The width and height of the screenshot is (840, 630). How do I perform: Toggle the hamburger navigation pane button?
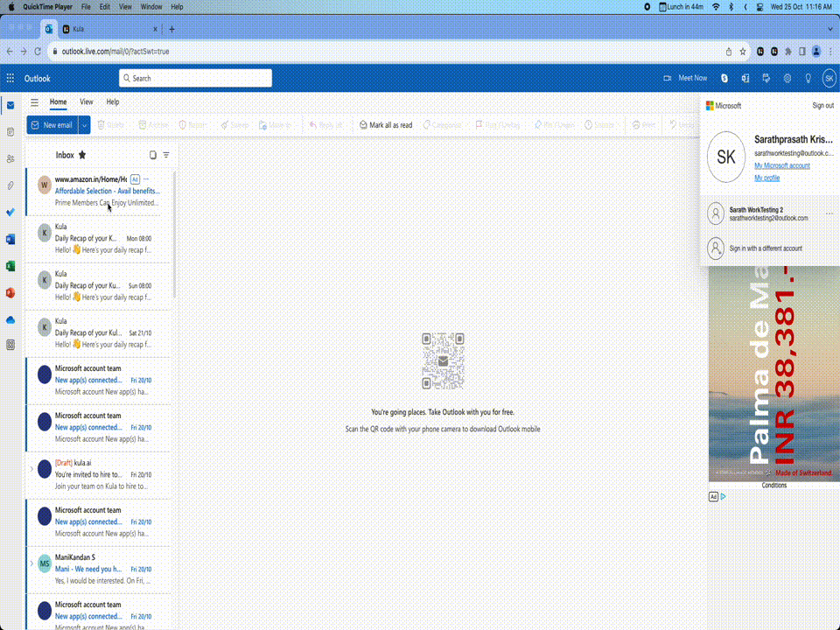tap(34, 101)
